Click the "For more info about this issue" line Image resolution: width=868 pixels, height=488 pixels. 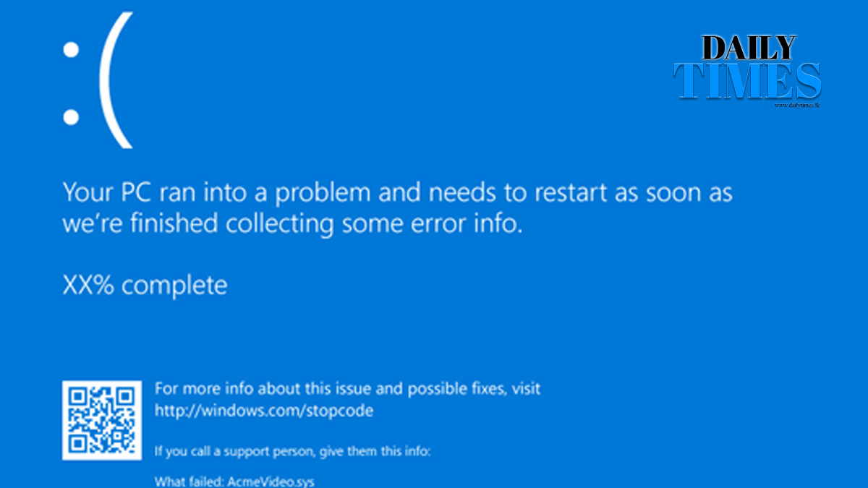click(x=347, y=389)
